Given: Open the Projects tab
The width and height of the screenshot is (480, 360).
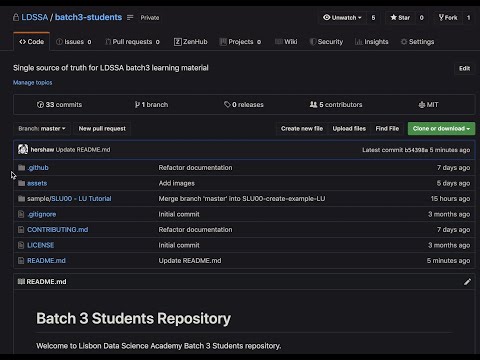Looking at the screenshot, I should (240, 42).
